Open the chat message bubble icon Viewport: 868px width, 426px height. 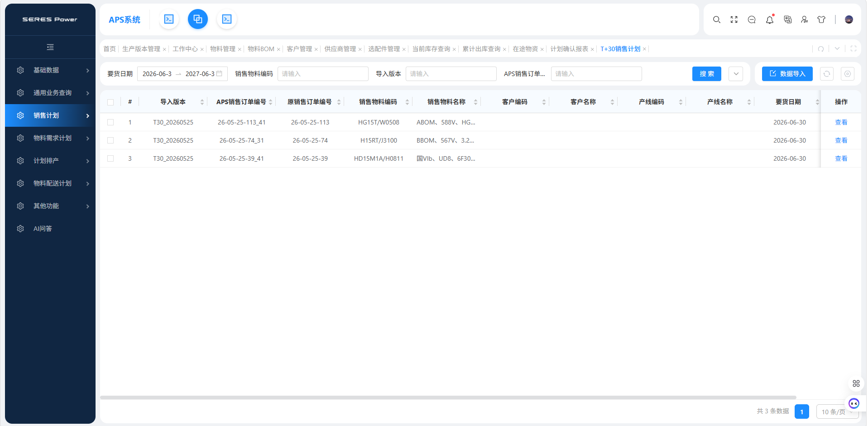(x=752, y=19)
